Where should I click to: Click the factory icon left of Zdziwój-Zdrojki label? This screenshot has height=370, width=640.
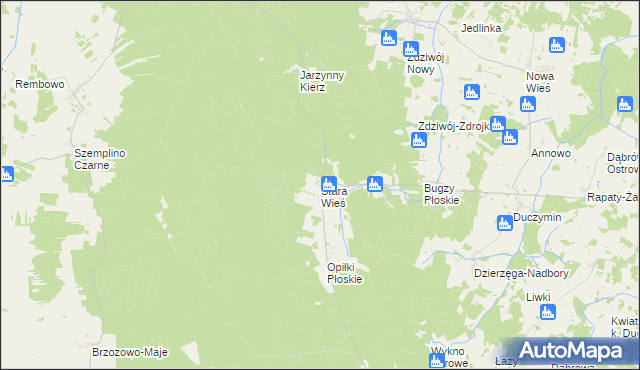[419, 140]
